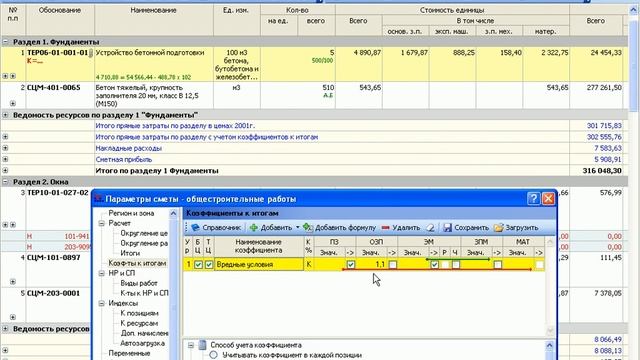Select Переменные tree item
Image resolution: width=640 pixels, height=360 pixels.
point(129,353)
